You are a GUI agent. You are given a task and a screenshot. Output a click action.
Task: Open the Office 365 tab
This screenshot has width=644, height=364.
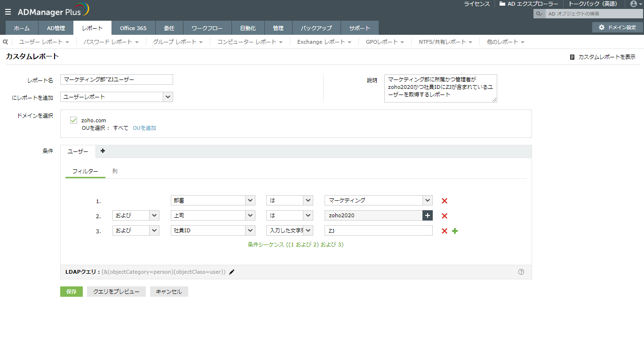click(133, 28)
